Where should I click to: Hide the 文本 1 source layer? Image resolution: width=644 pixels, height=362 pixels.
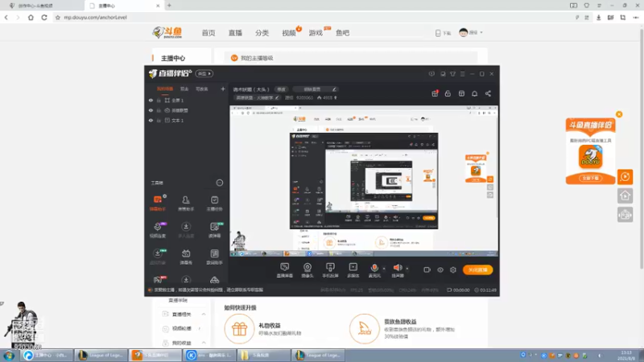151,120
